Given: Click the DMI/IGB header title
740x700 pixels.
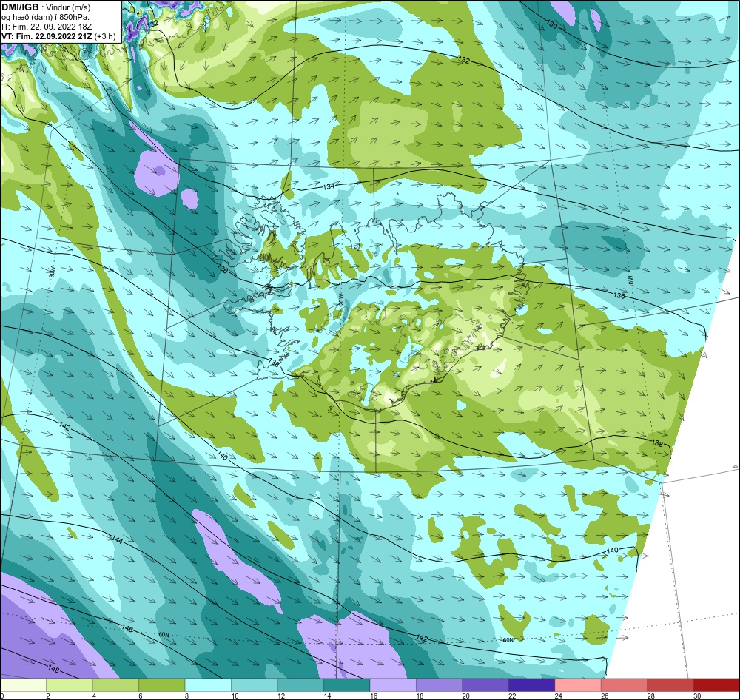Looking at the screenshot, I should point(20,7).
